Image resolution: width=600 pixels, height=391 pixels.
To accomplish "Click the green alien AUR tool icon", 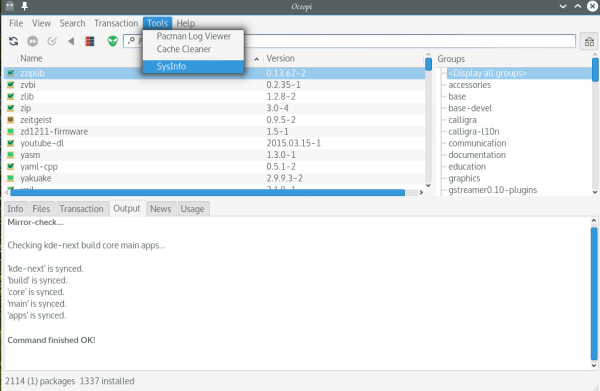I will tap(112, 41).
